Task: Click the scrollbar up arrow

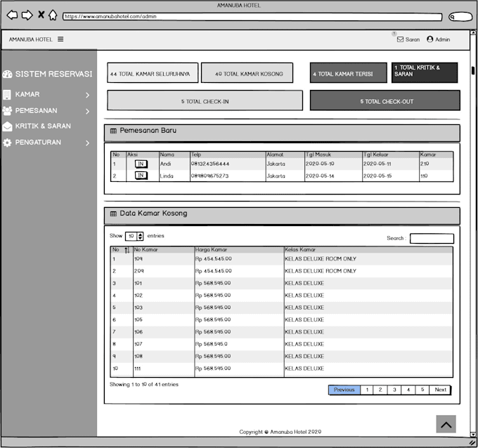Action: [x=473, y=32]
